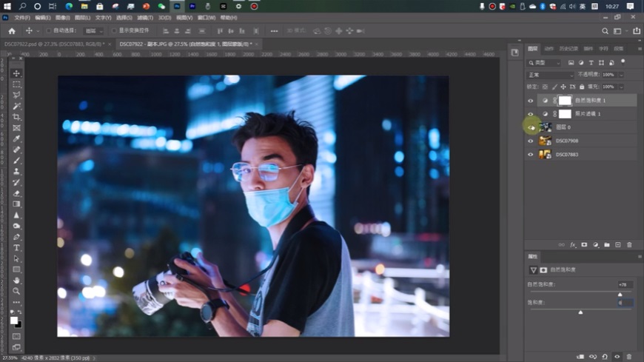This screenshot has height=362, width=644.
Task: Hide the DSC07883 layer
Action: point(531,155)
